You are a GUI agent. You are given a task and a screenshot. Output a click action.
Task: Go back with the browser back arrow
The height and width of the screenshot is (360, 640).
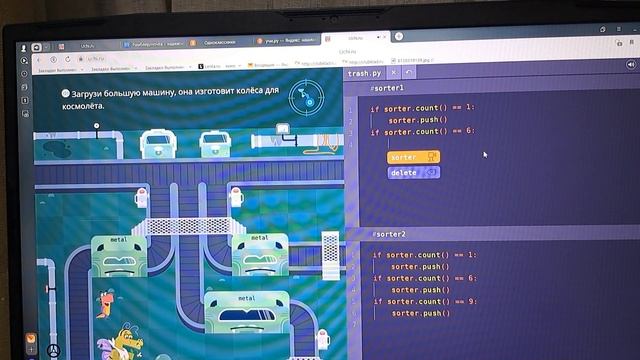coord(39,60)
